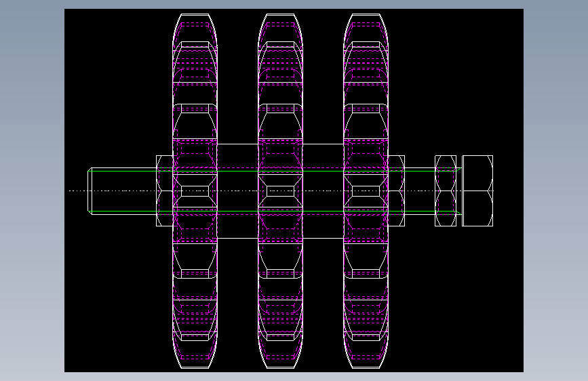Select the hex nut beside the bolt head
The width and height of the screenshot is (588, 381).
[x=446, y=191]
